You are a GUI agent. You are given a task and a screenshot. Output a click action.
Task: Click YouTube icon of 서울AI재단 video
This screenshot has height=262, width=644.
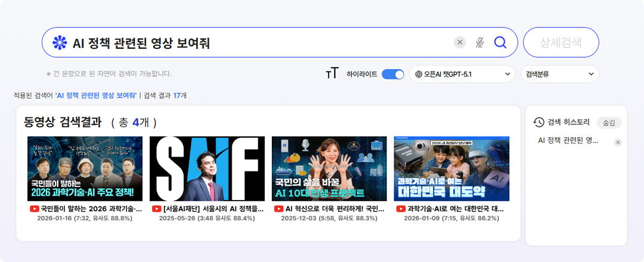[x=157, y=209]
